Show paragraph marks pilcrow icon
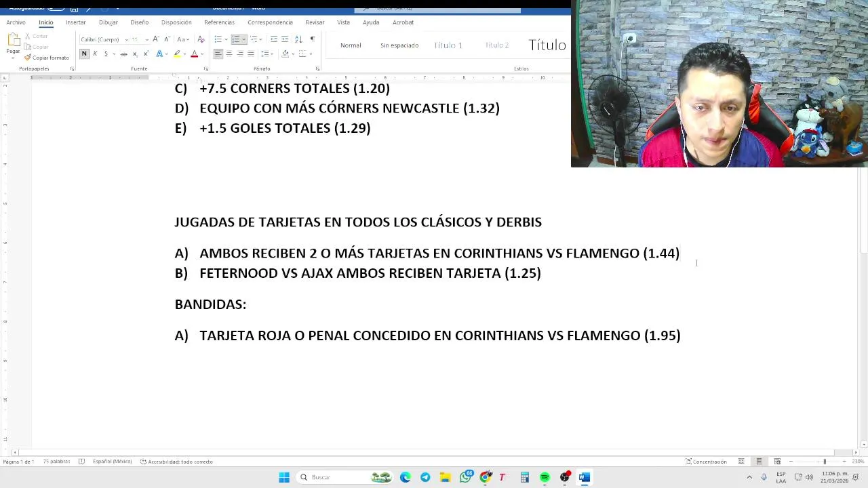Viewport: 868px width, 488px height. tap(312, 39)
